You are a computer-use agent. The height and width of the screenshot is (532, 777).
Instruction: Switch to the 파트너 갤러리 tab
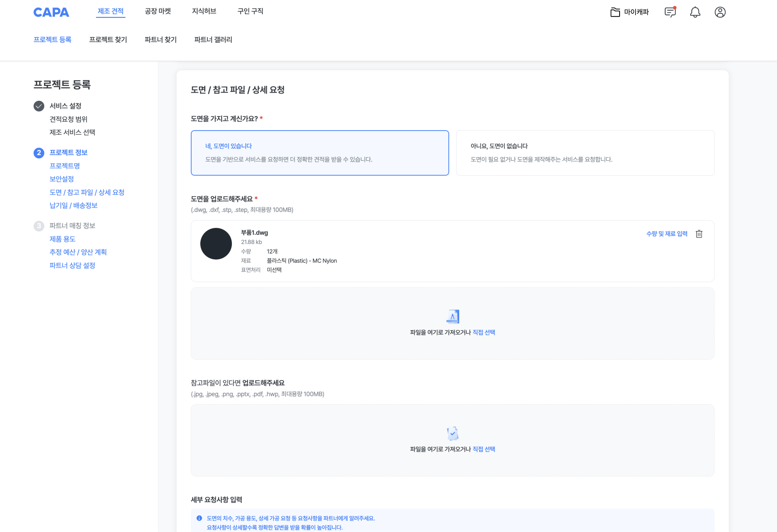213,39
